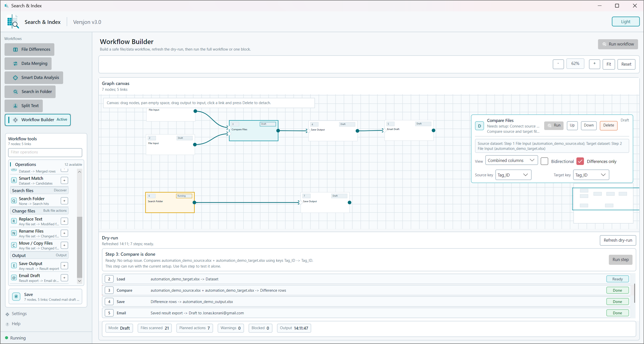The width and height of the screenshot is (644, 344).
Task: Open the Split Text workflow
Action: 24,106
